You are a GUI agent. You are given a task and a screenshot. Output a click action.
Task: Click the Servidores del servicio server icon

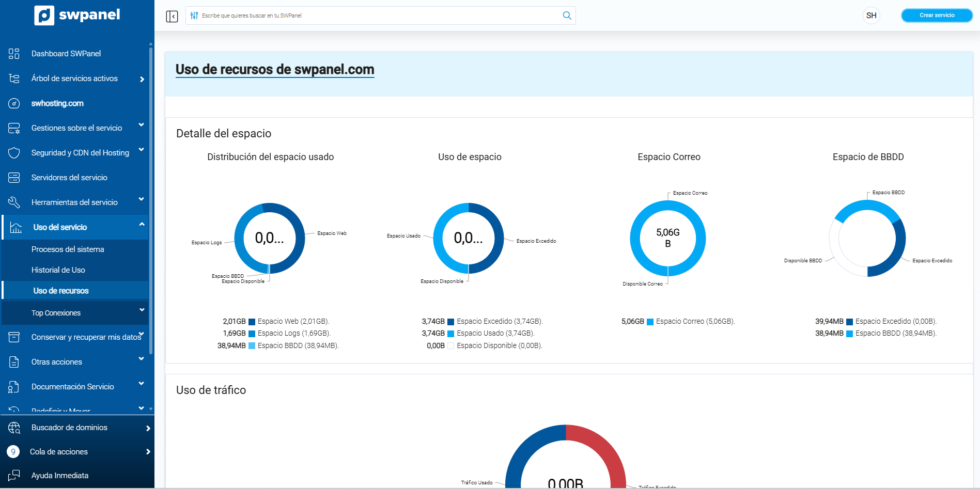14,178
